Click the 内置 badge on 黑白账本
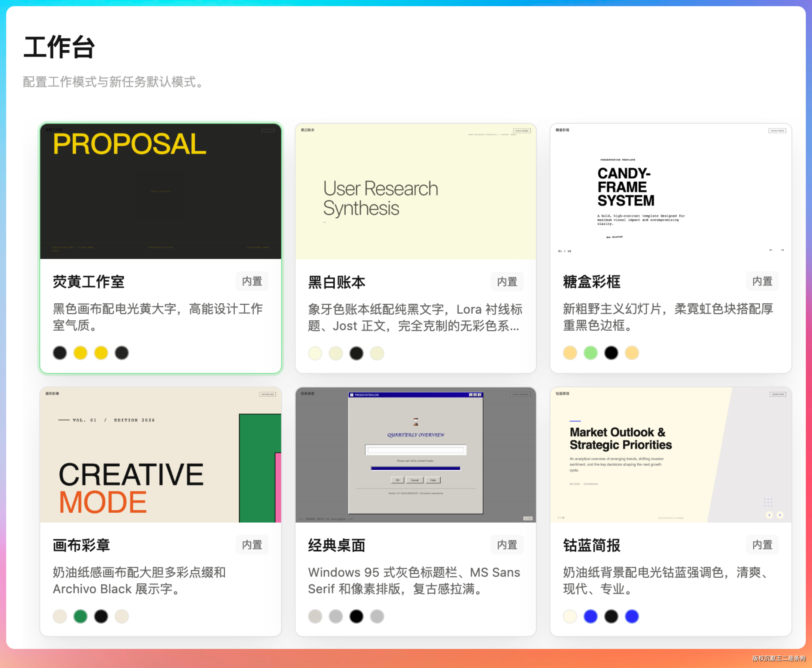The image size is (812, 668). (507, 282)
